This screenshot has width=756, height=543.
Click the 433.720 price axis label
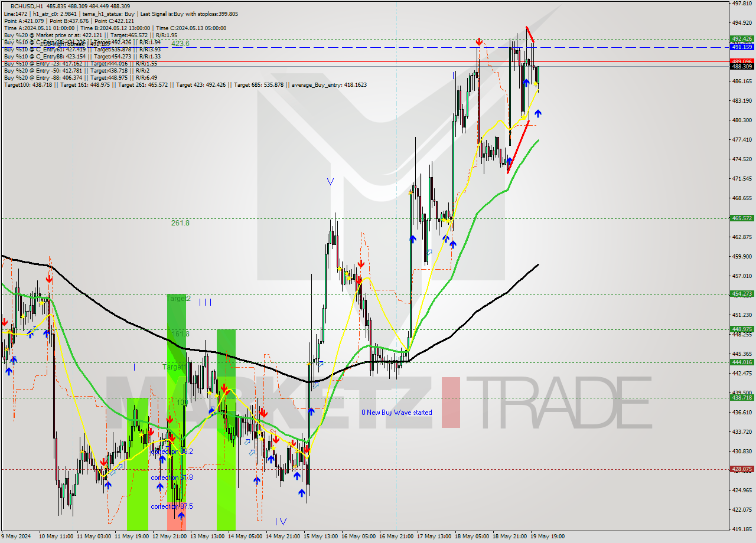(x=741, y=431)
